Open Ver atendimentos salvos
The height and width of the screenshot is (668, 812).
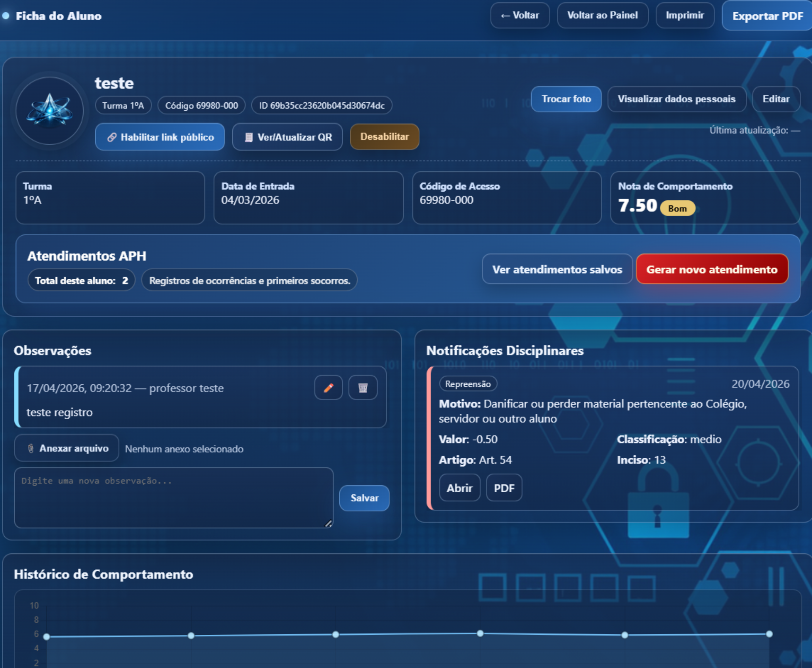557,269
